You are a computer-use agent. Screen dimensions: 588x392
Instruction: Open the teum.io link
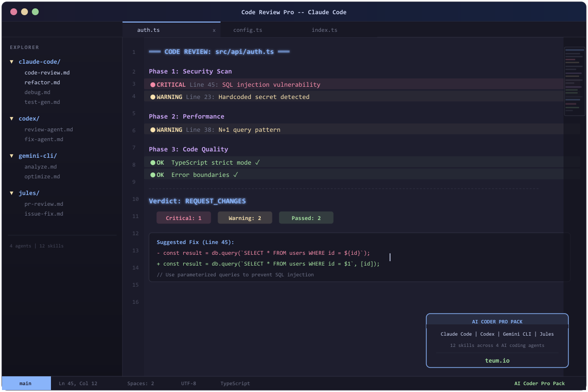(x=497, y=360)
